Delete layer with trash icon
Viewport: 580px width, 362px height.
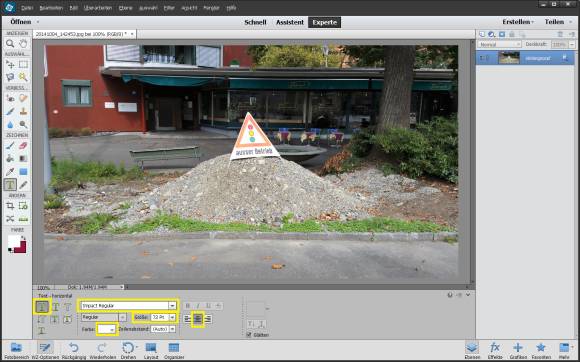coord(560,34)
